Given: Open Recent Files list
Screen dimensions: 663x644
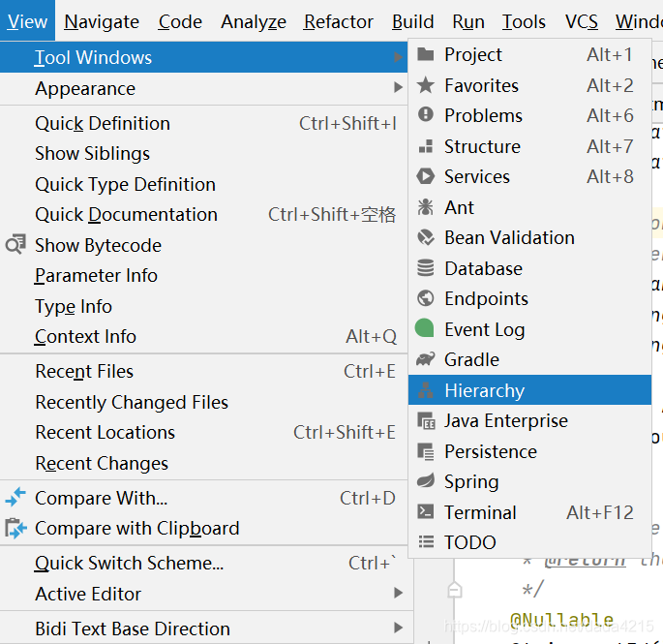Looking at the screenshot, I should pyautogui.click(x=203, y=371).
